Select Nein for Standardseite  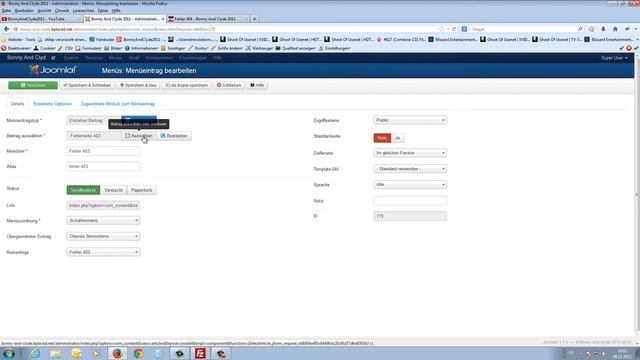382,138
